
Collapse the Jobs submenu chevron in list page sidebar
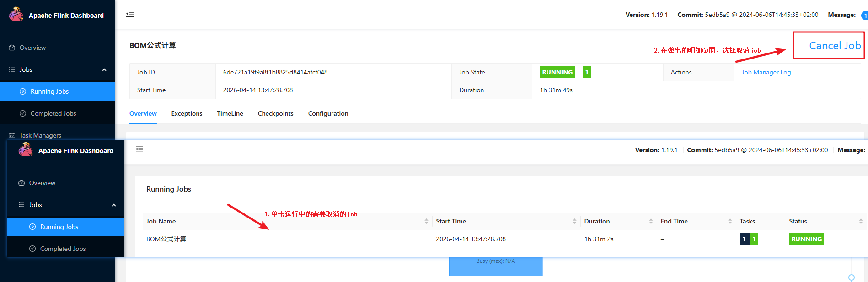click(x=114, y=205)
